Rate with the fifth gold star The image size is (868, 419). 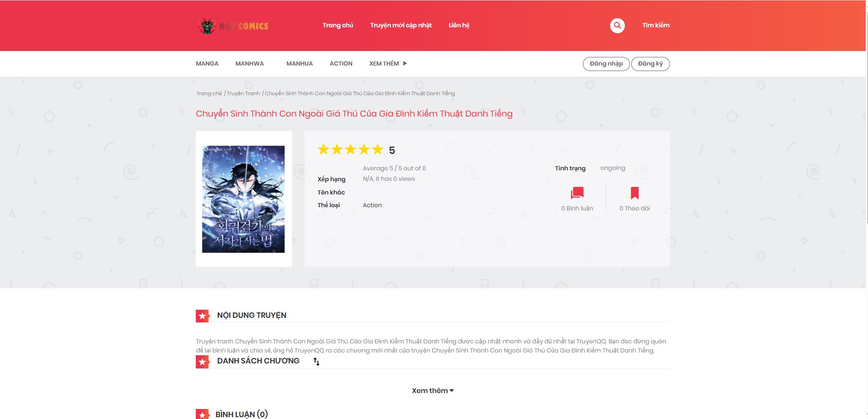(378, 150)
